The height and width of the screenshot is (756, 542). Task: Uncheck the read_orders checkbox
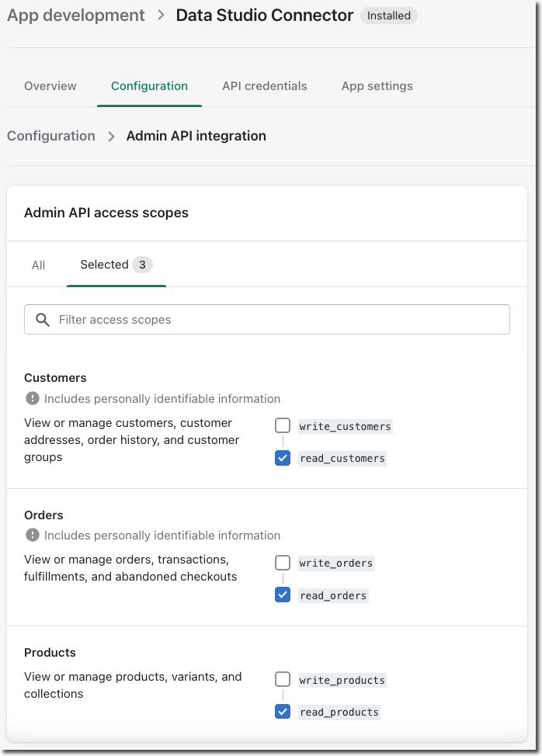coord(283,595)
